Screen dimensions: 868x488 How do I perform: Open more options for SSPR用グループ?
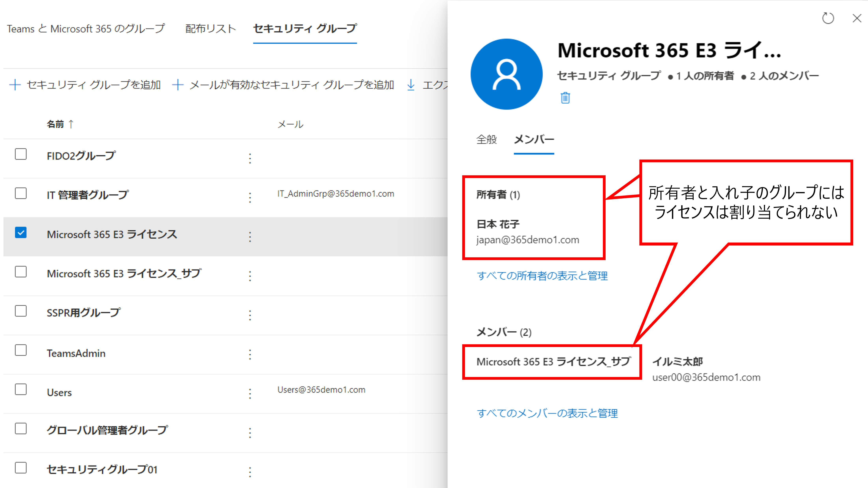tap(250, 315)
